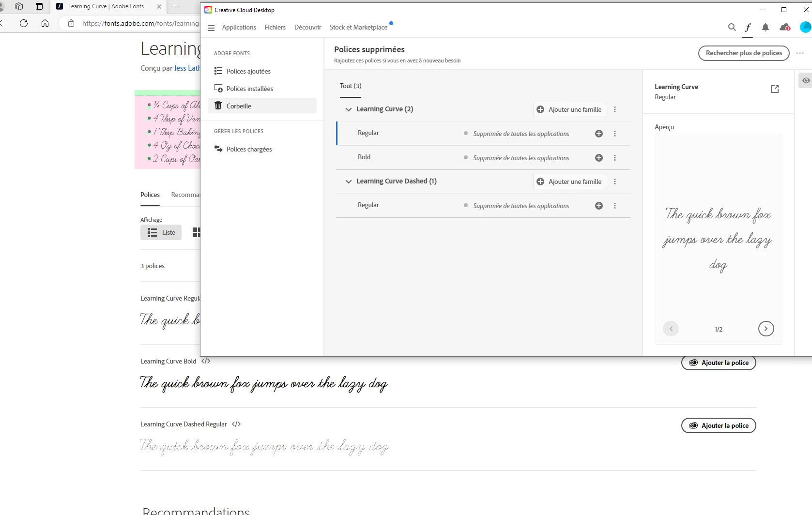Image resolution: width=812 pixels, height=515 pixels.
Task: Click the browser address bar URL
Action: pyautogui.click(x=140, y=23)
